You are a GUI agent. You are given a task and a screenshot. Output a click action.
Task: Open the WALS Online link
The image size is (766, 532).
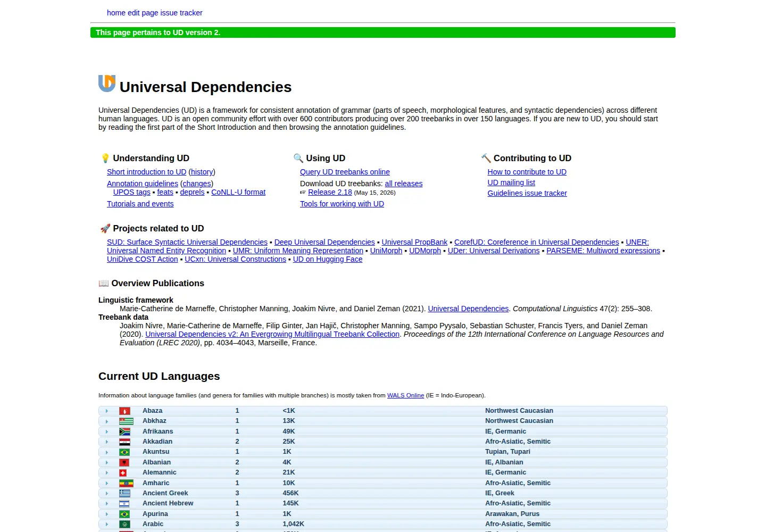[x=405, y=395]
